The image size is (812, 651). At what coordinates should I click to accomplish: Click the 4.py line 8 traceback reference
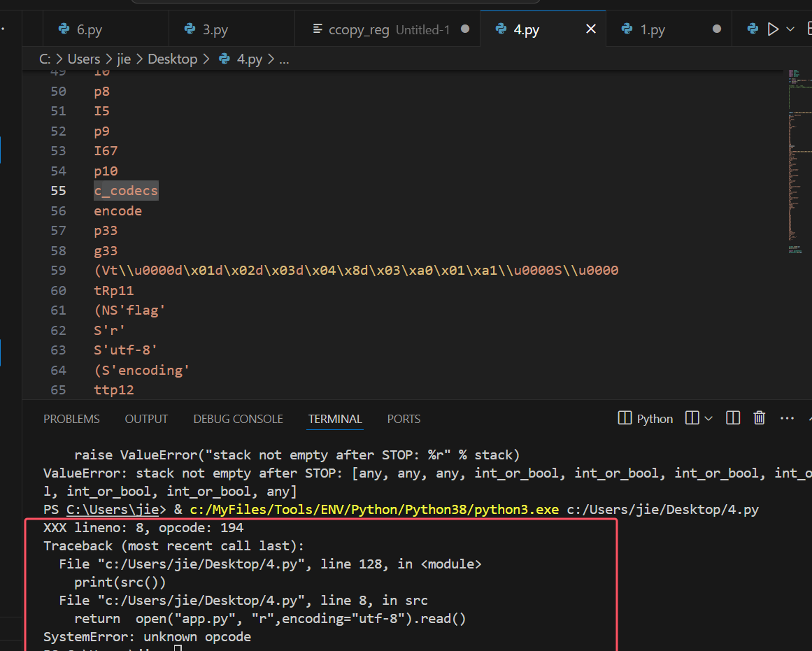coord(243,601)
